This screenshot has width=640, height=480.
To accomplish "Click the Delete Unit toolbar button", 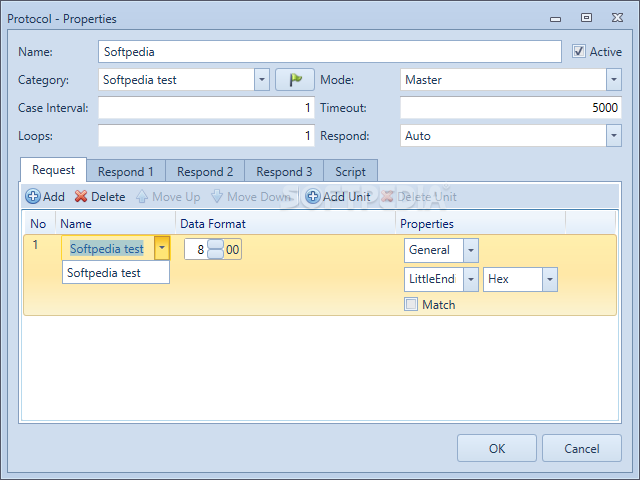I will (x=419, y=196).
